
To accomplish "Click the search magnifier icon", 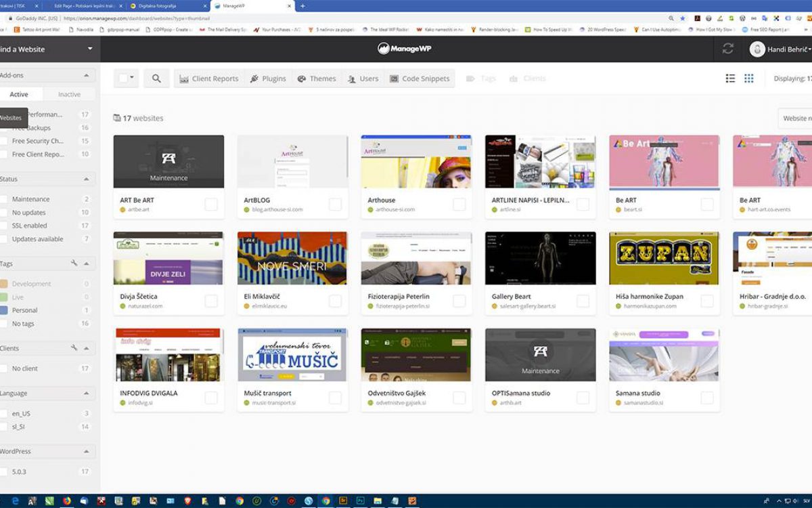I will [156, 79].
